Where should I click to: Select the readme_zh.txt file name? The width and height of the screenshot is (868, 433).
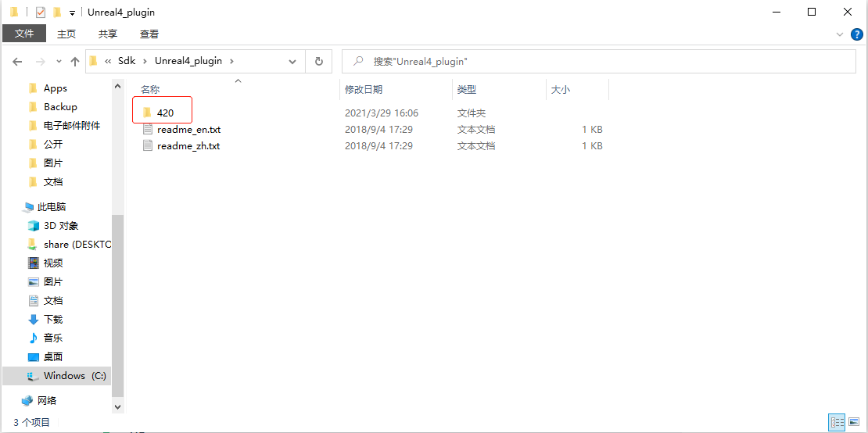pos(188,146)
